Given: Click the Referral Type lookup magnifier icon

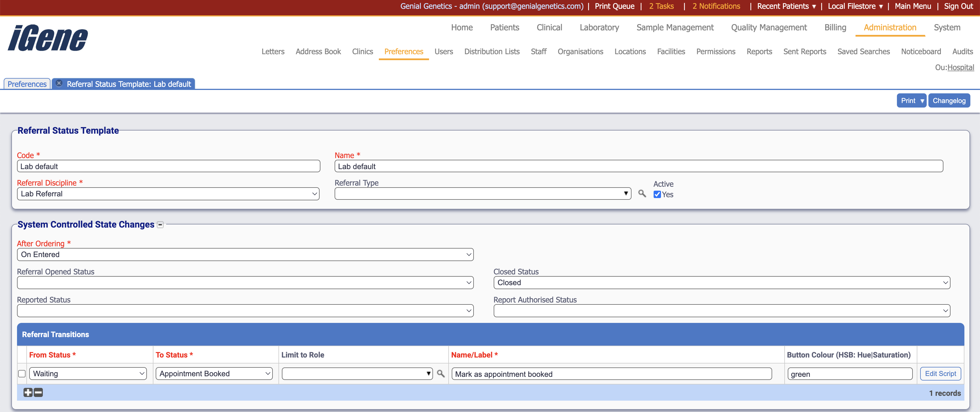Looking at the screenshot, I should pos(642,194).
